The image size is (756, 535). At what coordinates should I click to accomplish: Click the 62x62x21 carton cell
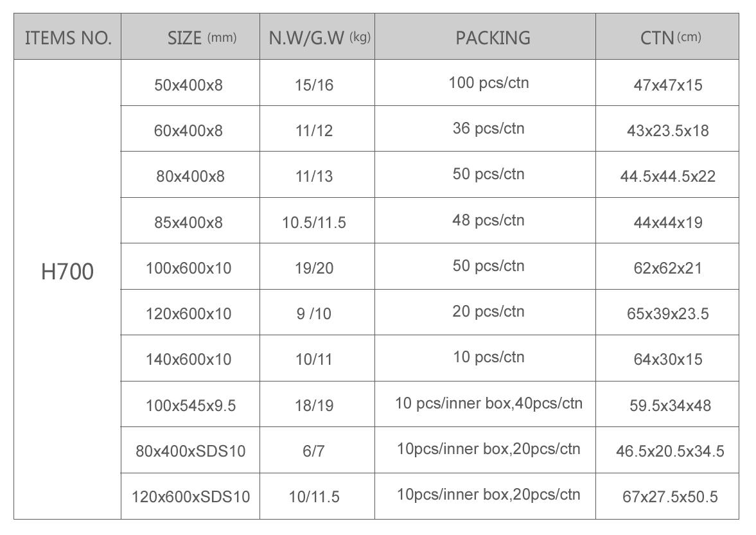point(667,267)
